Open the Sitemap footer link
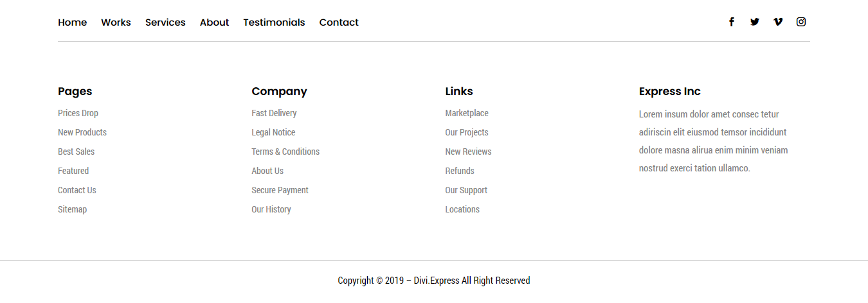Image resolution: width=868 pixels, height=303 pixels. click(72, 209)
